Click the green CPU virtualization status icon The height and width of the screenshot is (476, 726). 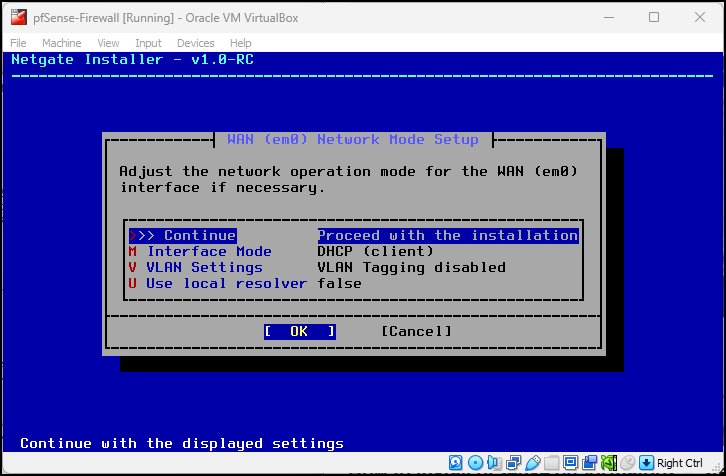point(609,463)
